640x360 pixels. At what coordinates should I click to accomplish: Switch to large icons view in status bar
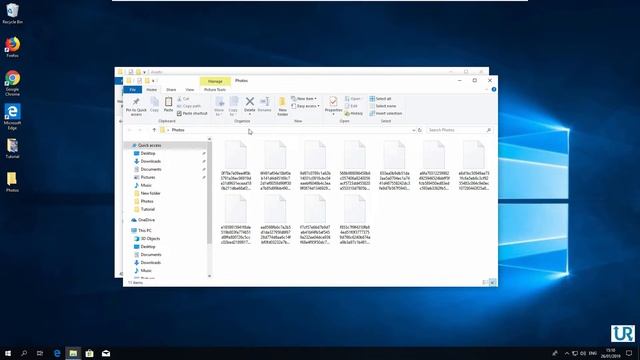pyautogui.click(x=493, y=282)
